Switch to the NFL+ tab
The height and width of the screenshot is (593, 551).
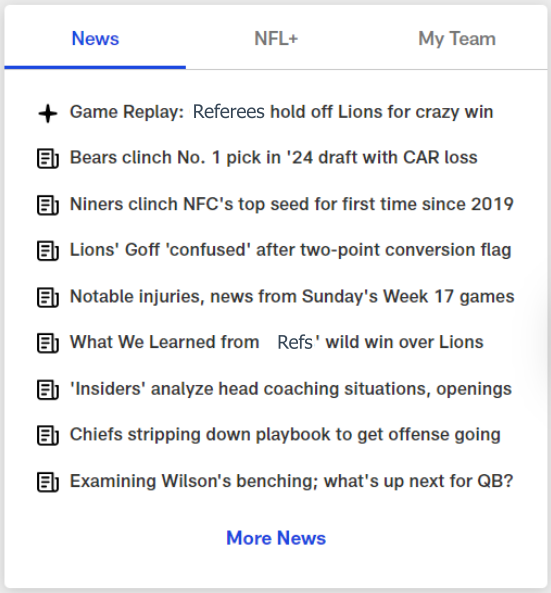click(x=276, y=39)
